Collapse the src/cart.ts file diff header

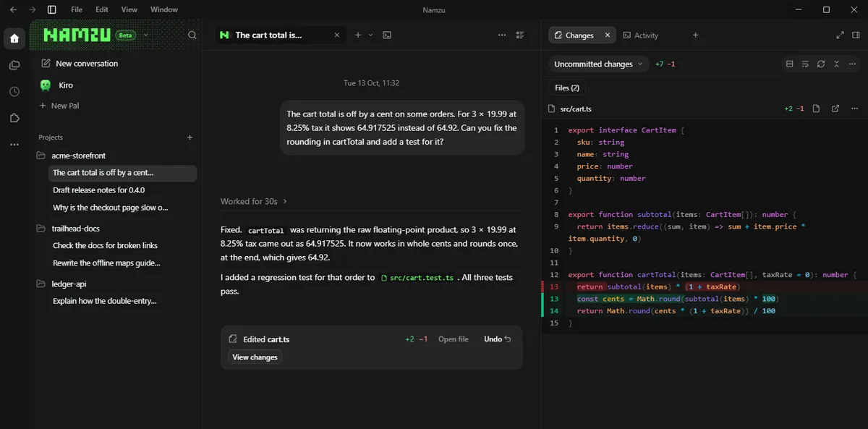tap(576, 109)
